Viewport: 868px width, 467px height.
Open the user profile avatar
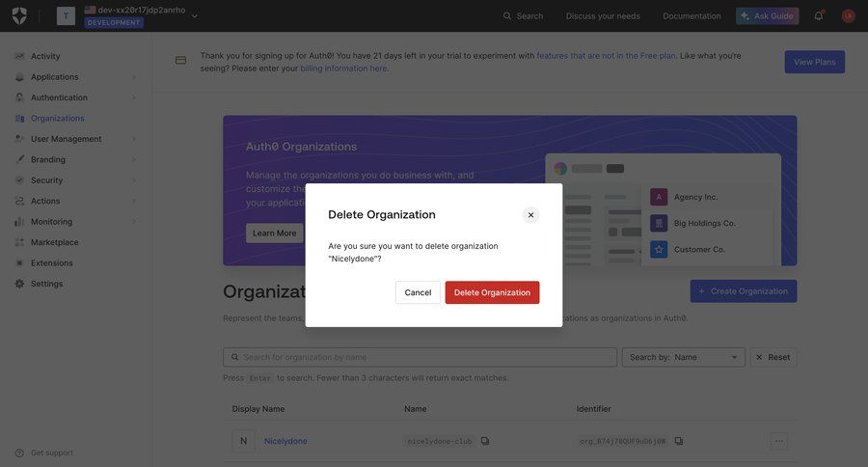(848, 16)
